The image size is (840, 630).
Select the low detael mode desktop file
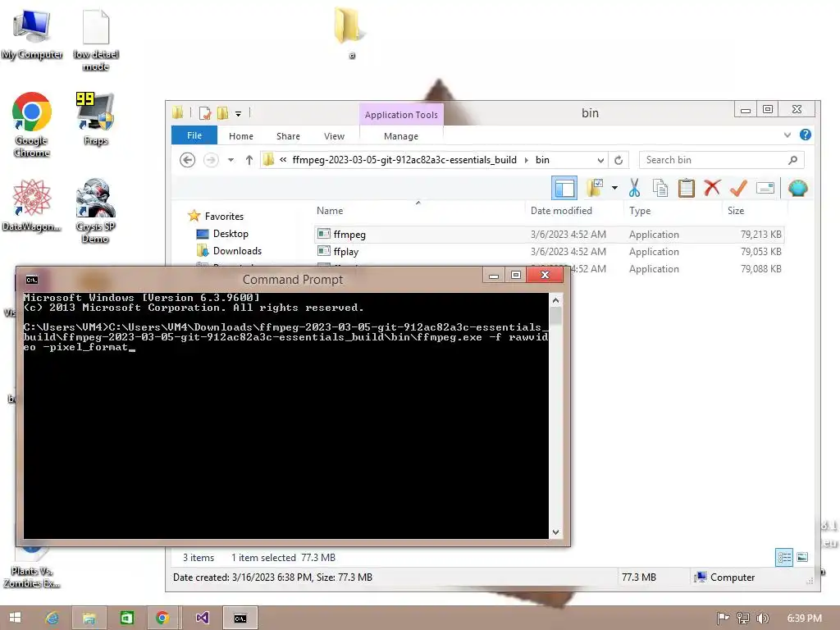96,40
